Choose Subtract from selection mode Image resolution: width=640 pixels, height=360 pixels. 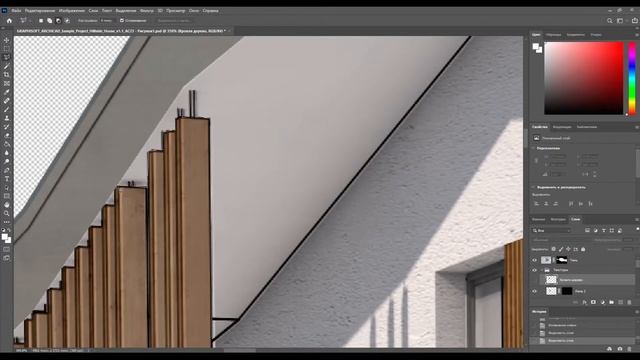[58, 20]
